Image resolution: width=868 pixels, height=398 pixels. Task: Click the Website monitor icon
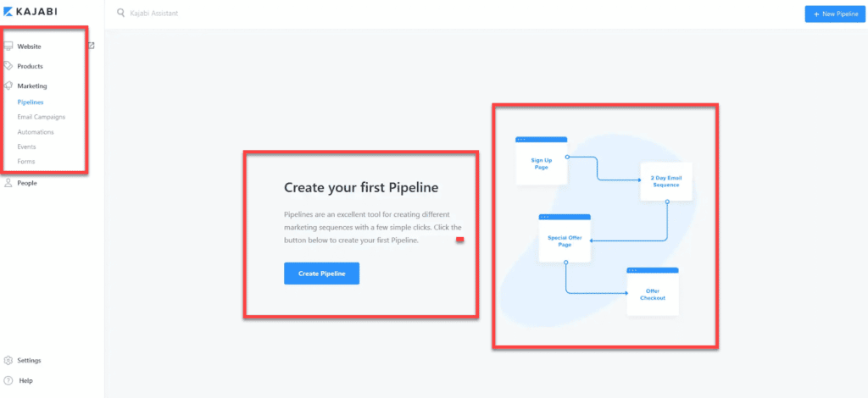[8, 47]
